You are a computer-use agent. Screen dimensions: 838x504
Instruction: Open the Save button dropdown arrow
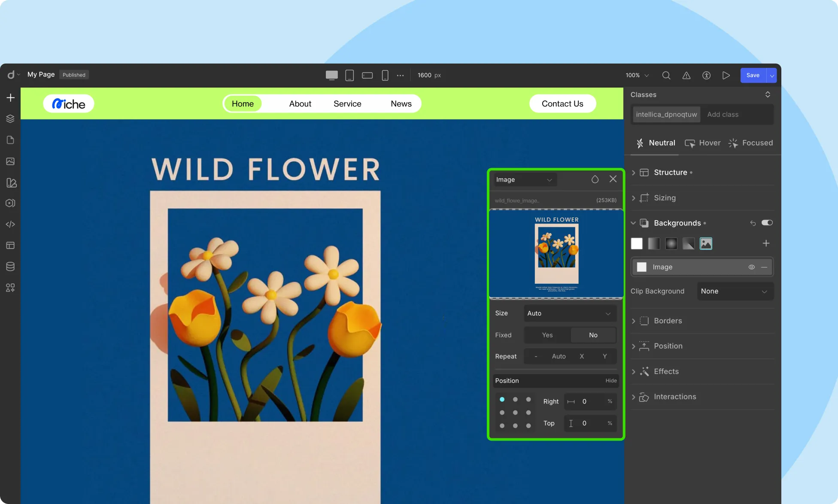click(x=772, y=75)
